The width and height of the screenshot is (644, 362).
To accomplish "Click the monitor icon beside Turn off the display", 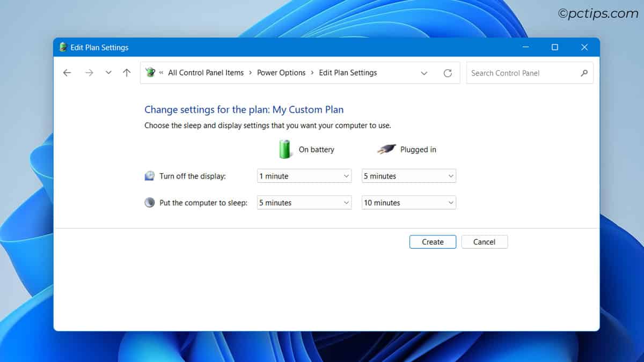I will point(149,175).
